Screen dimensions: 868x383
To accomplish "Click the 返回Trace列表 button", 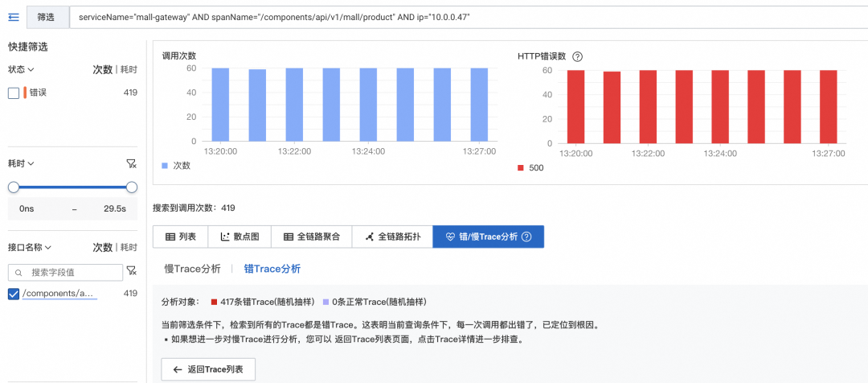I will point(208,369).
